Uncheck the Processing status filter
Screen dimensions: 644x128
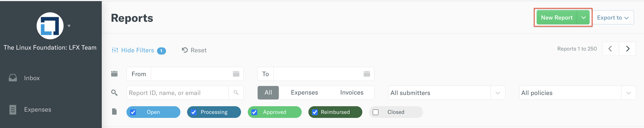pos(194,112)
